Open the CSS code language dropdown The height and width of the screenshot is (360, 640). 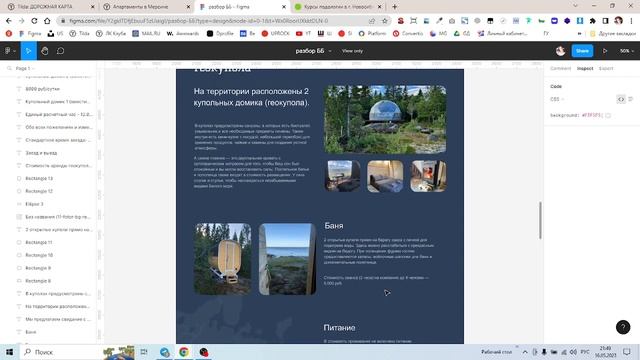click(x=557, y=99)
